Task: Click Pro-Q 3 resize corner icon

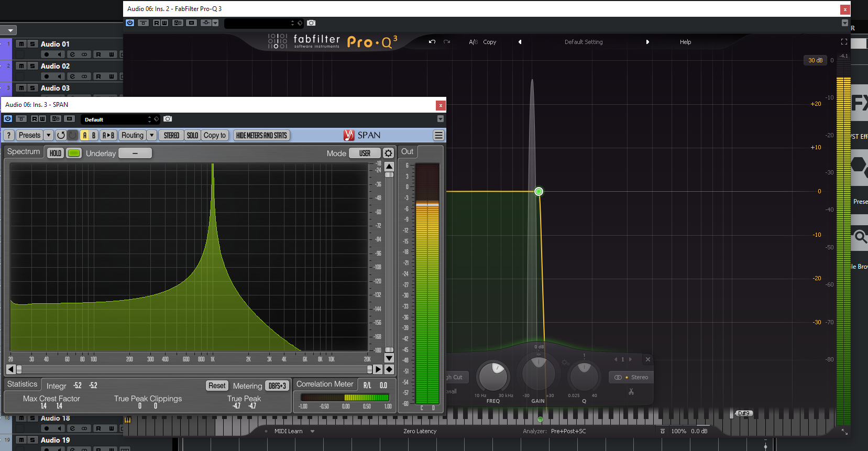Action: pos(844,432)
